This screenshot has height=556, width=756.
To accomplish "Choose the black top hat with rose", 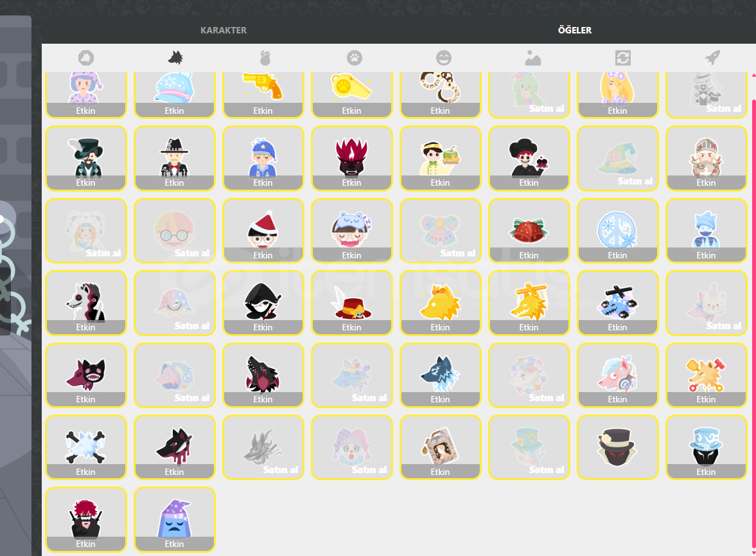I will 618,447.
